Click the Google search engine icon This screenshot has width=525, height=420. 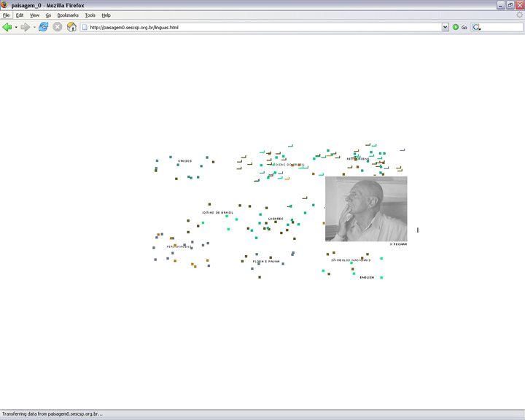coord(476,28)
